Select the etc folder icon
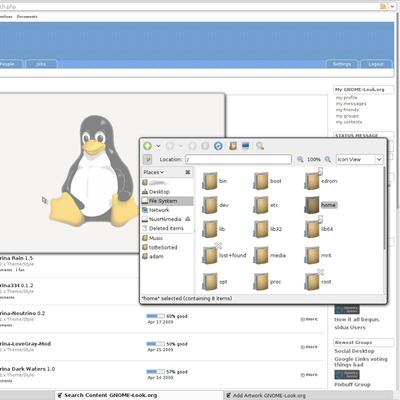The width and height of the screenshot is (400, 400). click(x=261, y=205)
